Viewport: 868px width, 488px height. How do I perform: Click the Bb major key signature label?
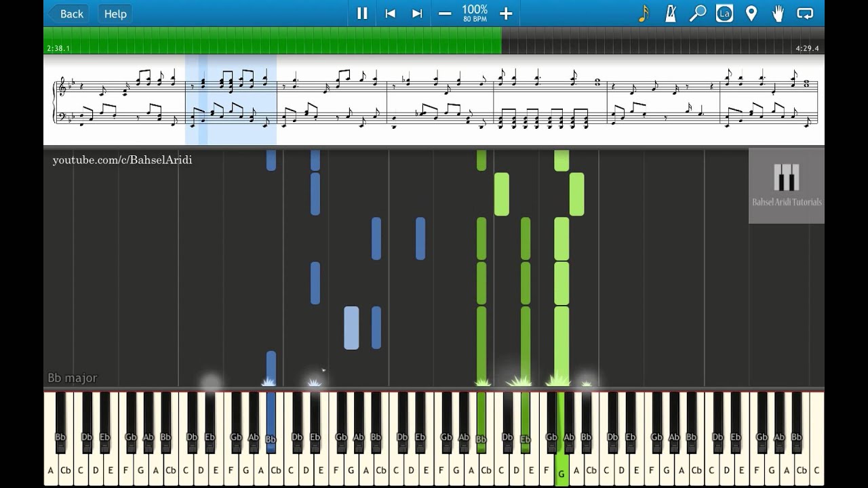73,378
